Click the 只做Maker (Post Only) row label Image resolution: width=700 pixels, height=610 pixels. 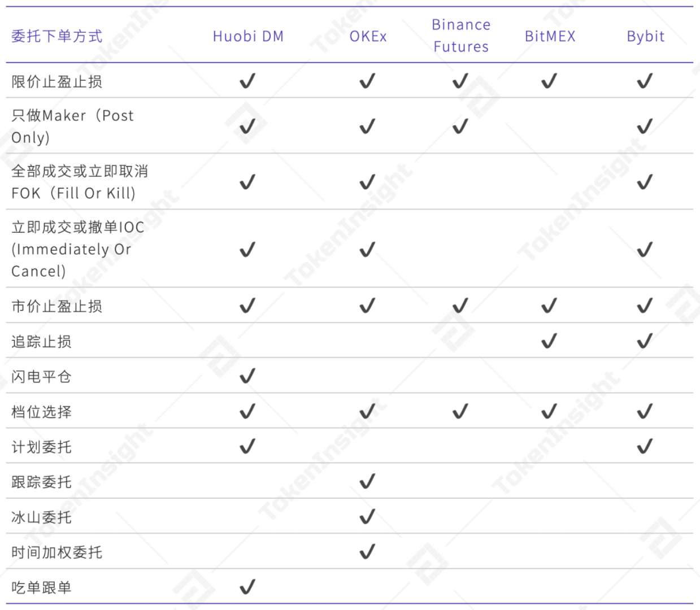coord(72,126)
